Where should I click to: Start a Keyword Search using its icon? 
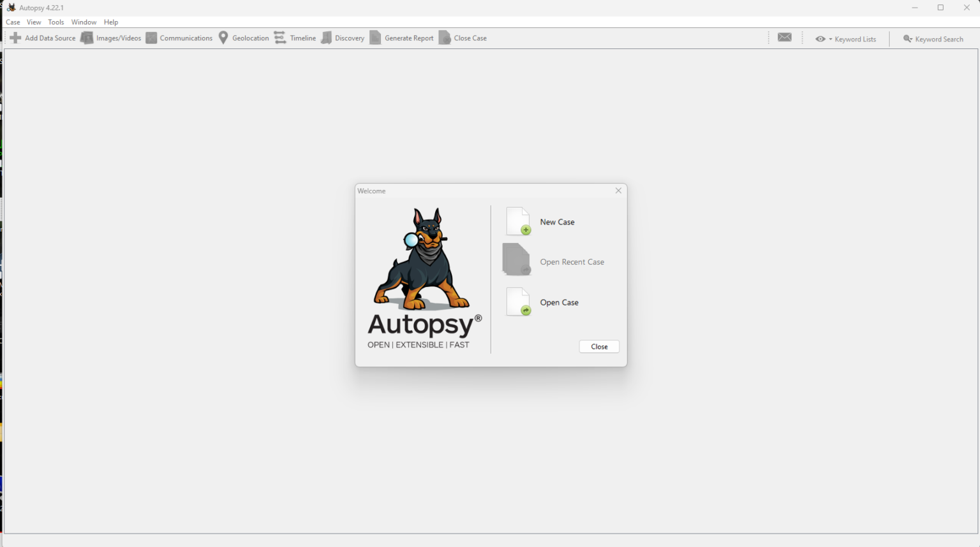pyautogui.click(x=908, y=39)
